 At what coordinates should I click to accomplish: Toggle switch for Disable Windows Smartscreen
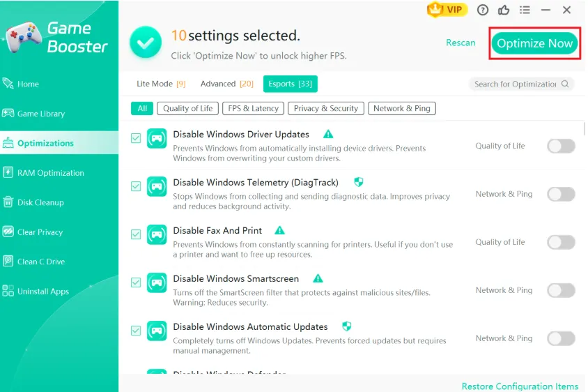(561, 290)
